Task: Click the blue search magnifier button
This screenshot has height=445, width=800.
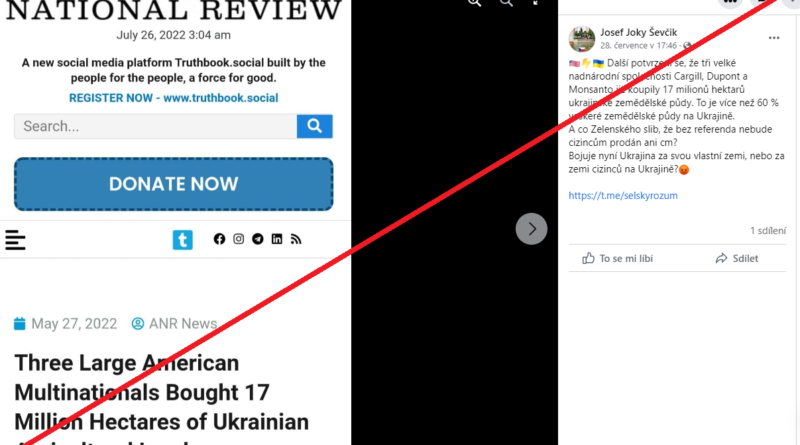Action: click(x=314, y=126)
